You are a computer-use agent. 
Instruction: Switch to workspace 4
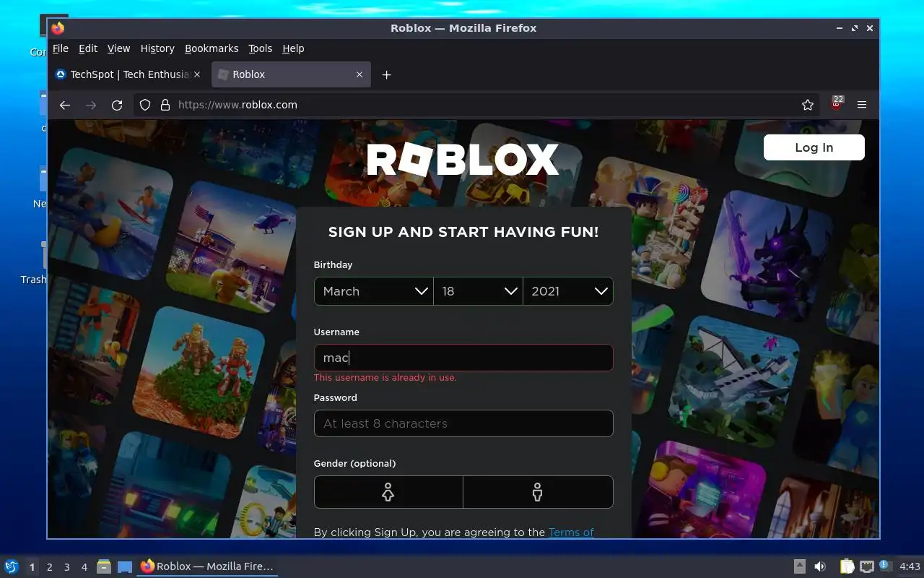[x=84, y=567]
